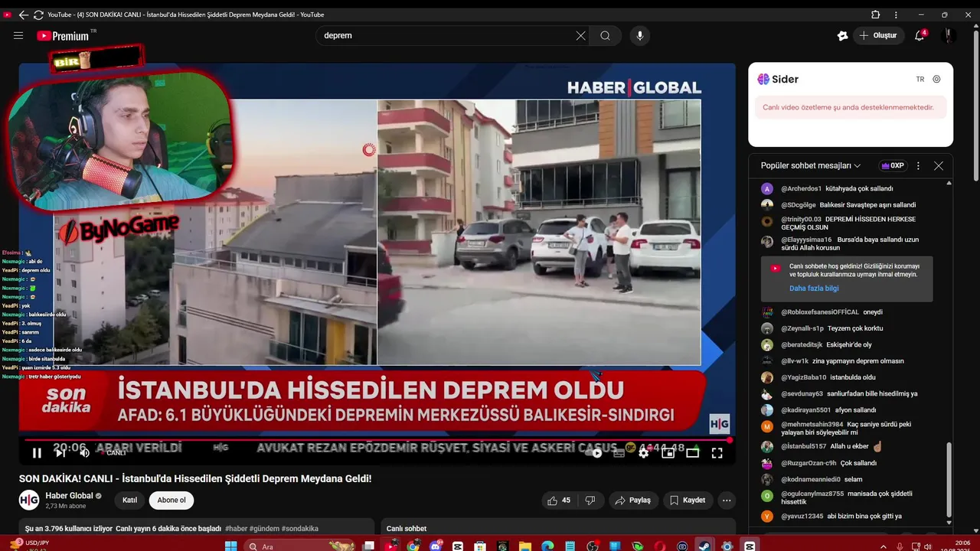This screenshot has height=551, width=980.
Task: Open the notifications bell
Action: coord(920,35)
